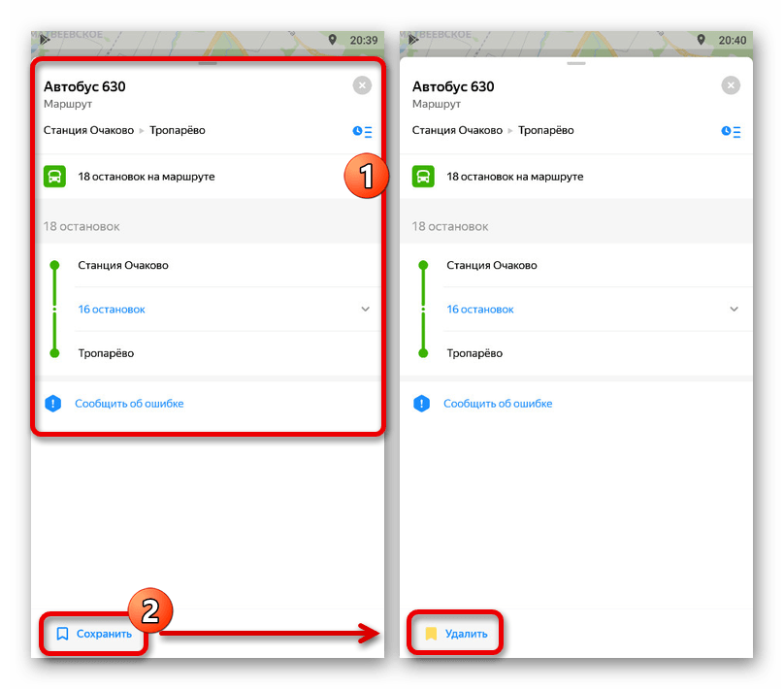784x689 pixels.
Task: Tap blue warning hexagon icon in right panel
Action: point(421,404)
